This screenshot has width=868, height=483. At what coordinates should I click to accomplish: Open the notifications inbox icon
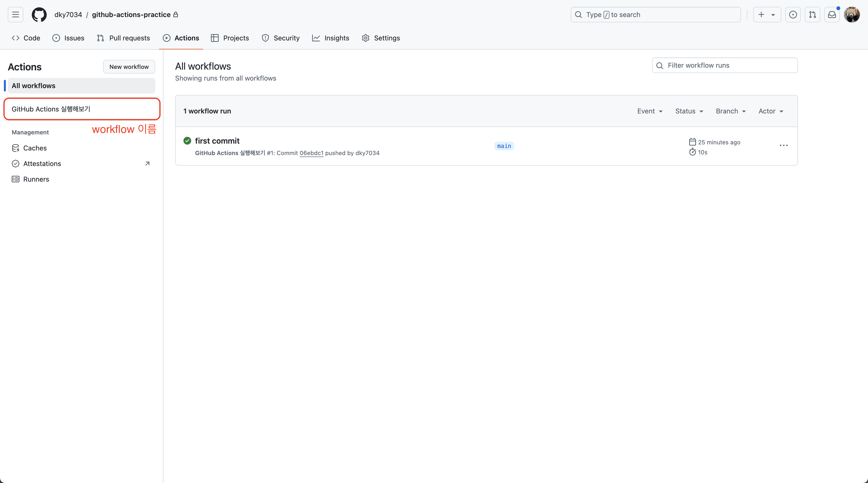point(832,15)
